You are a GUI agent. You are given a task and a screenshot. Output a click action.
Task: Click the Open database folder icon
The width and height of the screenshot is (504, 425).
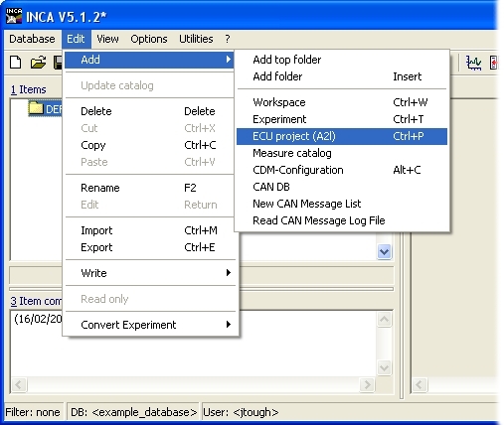(38, 62)
